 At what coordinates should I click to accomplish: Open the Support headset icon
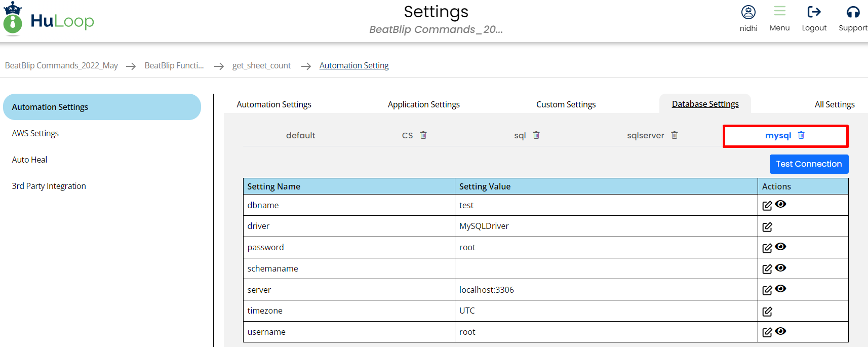click(853, 12)
